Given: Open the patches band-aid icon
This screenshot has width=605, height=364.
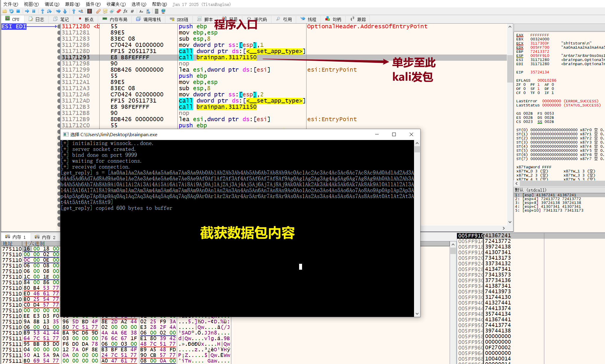Looking at the screenshot, I should click(98, 11).
